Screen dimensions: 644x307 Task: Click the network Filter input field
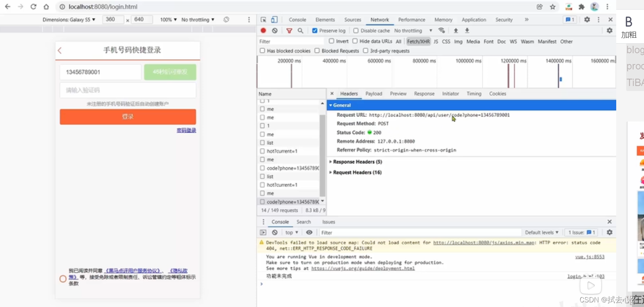[291, 41]
